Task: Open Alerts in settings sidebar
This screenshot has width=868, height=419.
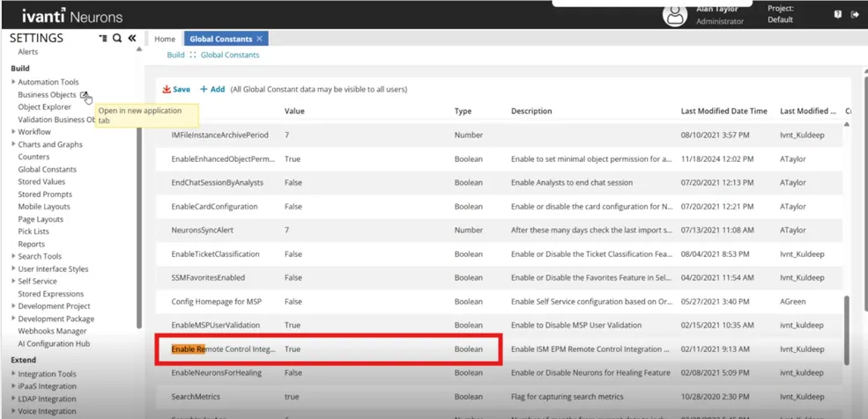Action: (28, 52)
